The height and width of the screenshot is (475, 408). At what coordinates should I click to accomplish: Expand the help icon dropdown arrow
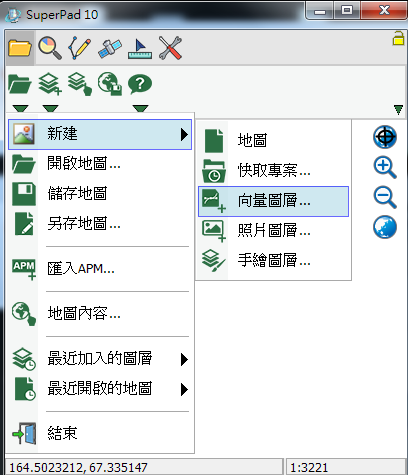pos(140,108)
